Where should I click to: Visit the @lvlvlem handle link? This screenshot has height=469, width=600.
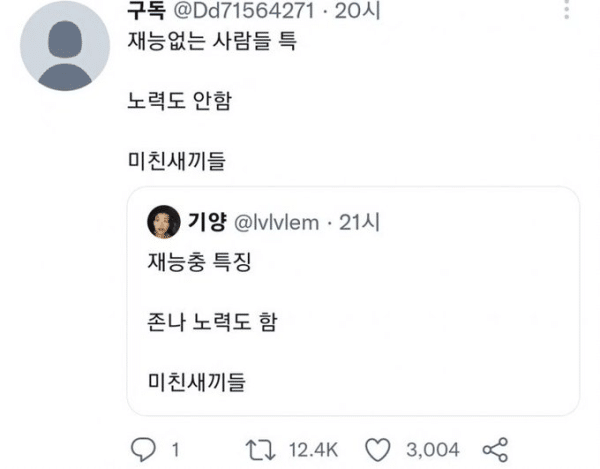(276, 222)
